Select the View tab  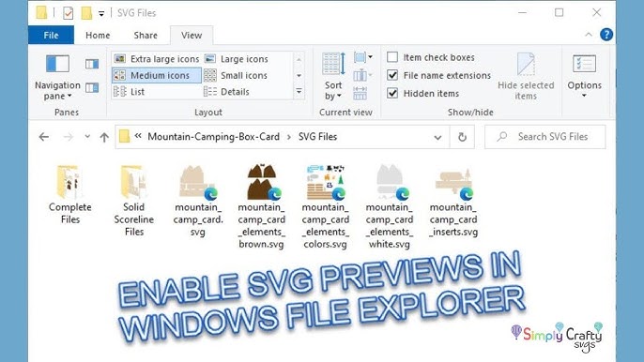click(x=192, y=36)
